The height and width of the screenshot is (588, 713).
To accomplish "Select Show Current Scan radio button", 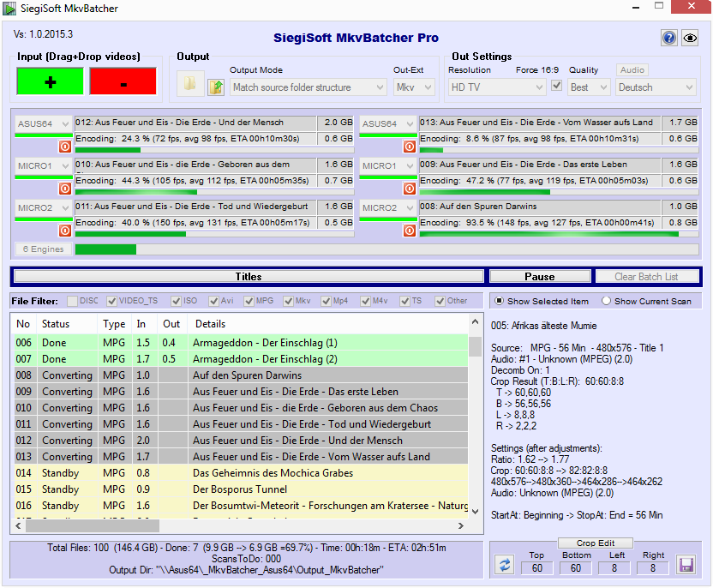I will pyautogui.click(x=606, y=301).
